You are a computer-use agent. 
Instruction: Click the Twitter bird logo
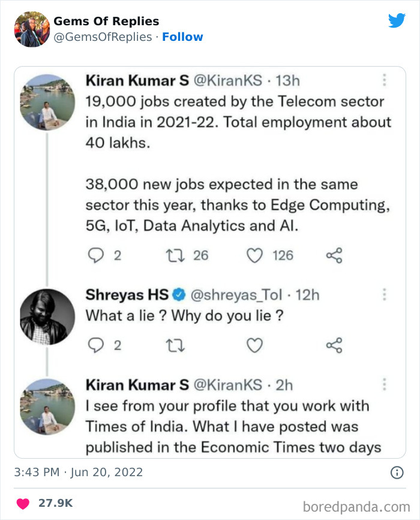[397, 19]
